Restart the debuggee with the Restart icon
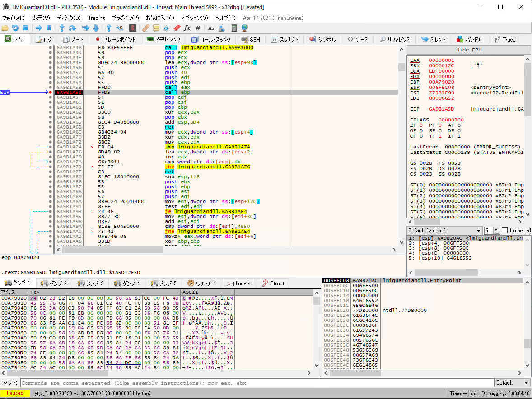This screenshot has width=532, height=399. pyautogui.click(x=15, y=28)
